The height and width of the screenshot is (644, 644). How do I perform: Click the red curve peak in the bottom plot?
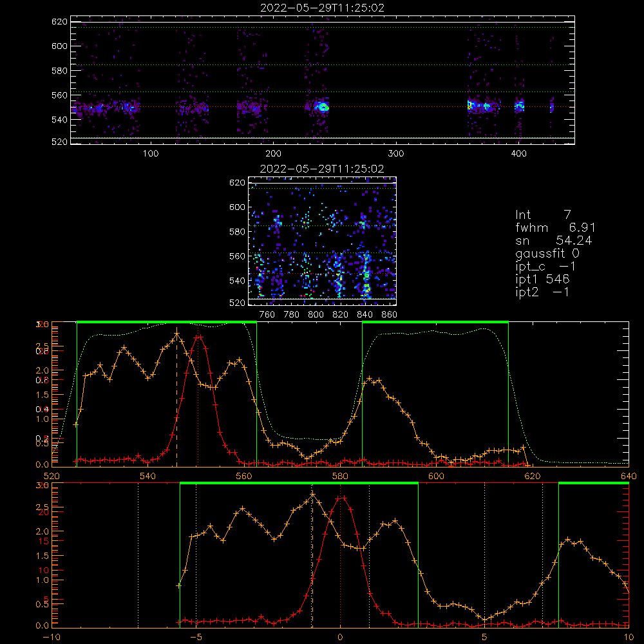341,498
